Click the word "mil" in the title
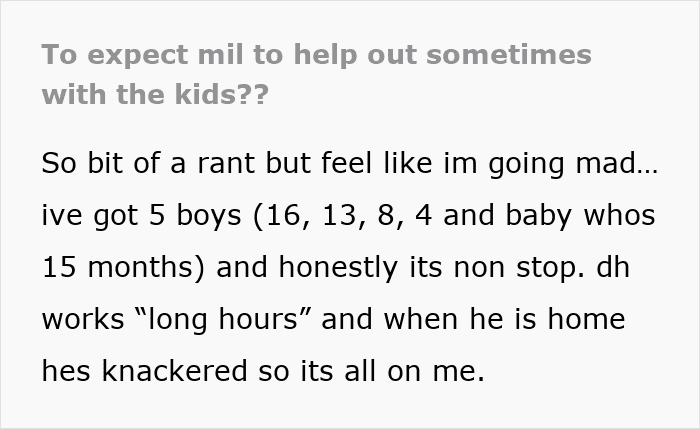Viewport: 700px width, 429px height. pos(226,55)
